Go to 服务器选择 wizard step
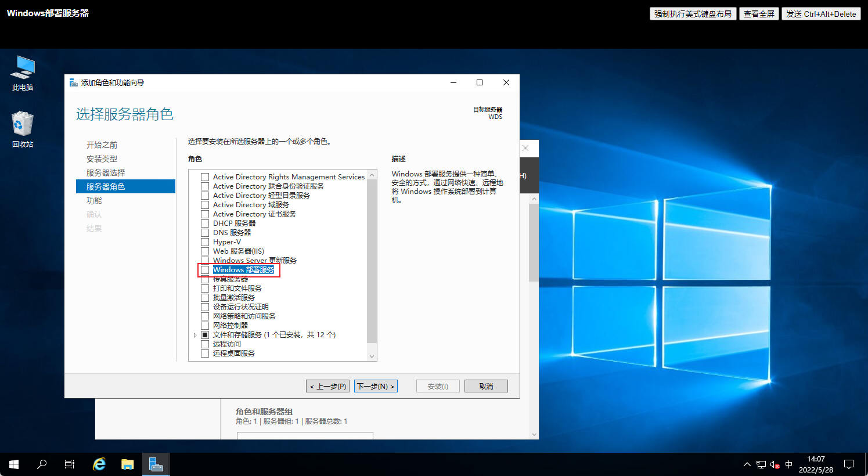 click(106, 172)
